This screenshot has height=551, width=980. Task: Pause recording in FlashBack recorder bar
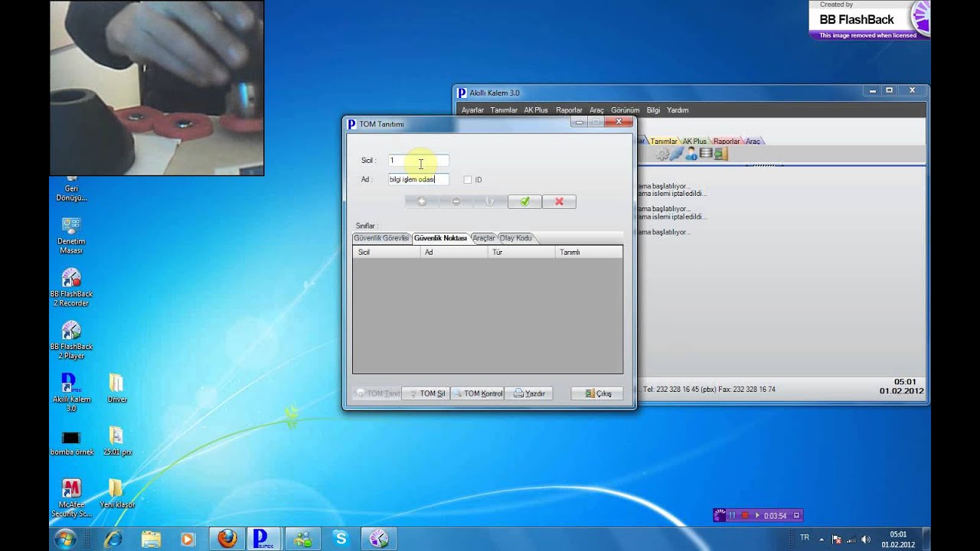pos(732,516)
